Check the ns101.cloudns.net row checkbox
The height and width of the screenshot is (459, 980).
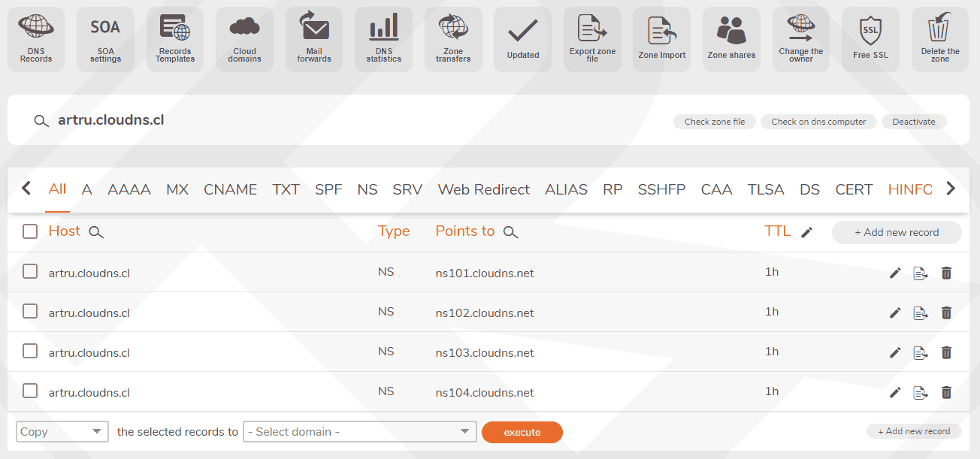(30, 271)
